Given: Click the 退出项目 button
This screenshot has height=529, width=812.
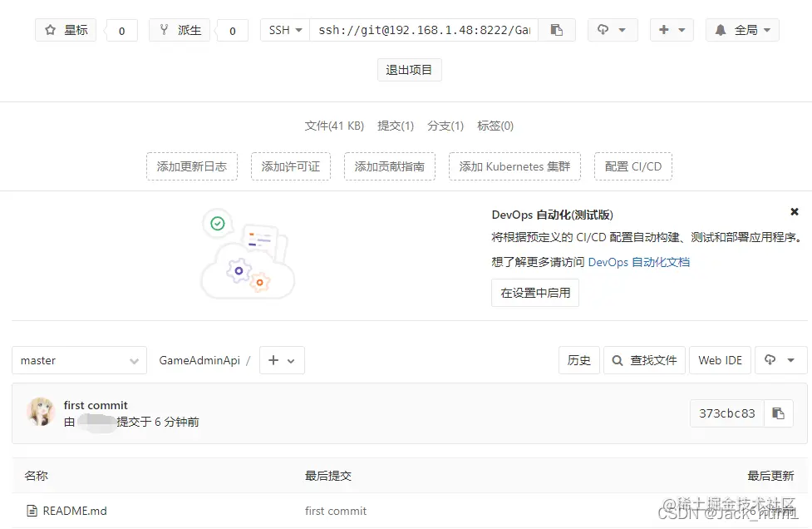Looking at the screenshot, I should pyautogui.click(x=409, y=70).
